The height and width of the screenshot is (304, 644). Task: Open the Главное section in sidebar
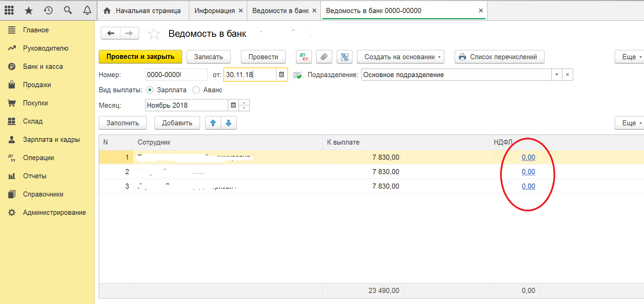(36, 30)
